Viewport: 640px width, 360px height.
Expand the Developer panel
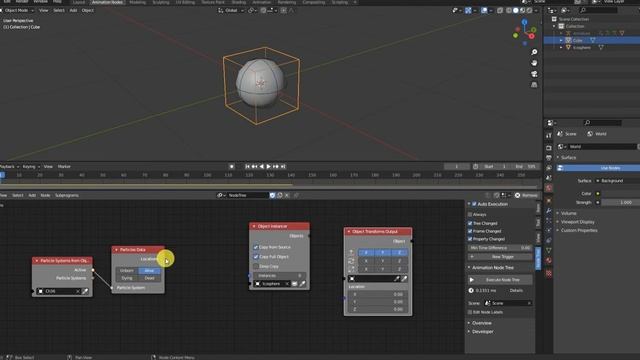482,332
